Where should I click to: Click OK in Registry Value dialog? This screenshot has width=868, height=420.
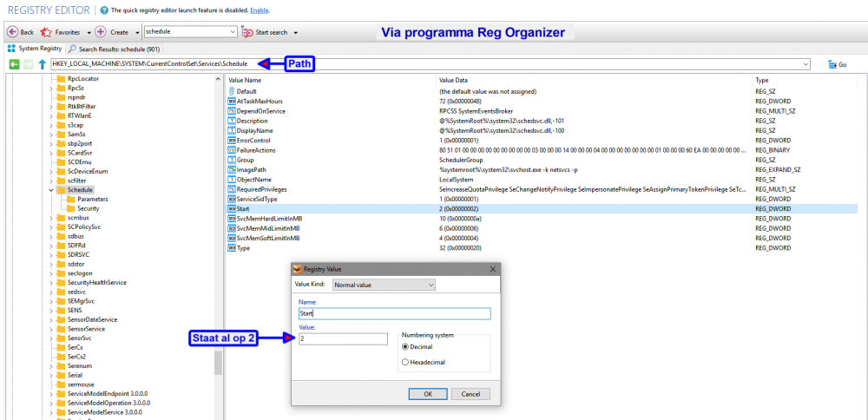(428, 394)
